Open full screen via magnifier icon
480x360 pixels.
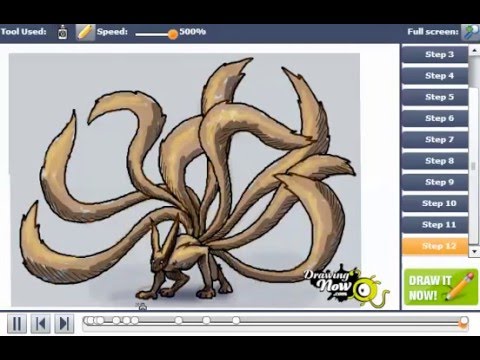[x=470, y=32]
